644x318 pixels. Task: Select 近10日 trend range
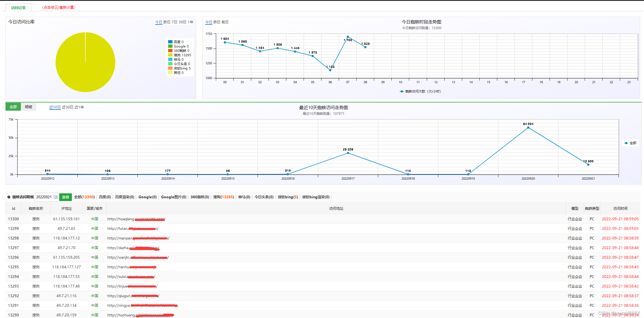click(55, 107)
